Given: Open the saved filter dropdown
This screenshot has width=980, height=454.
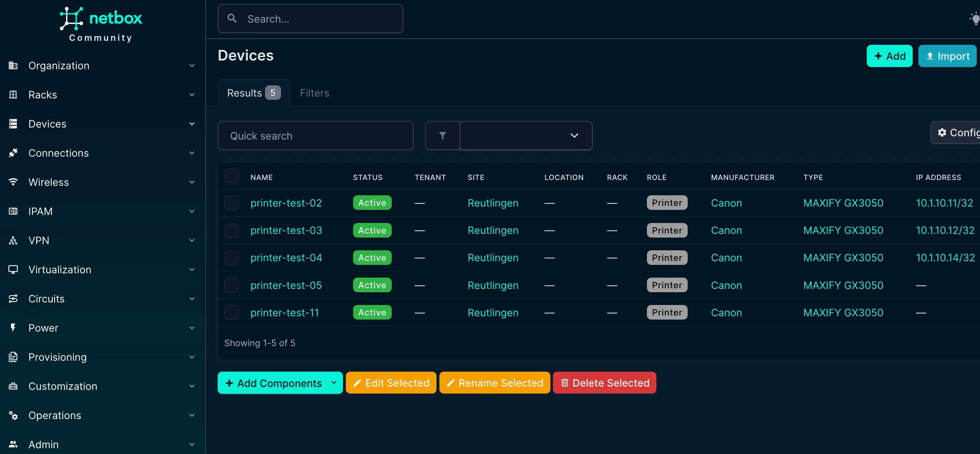Looking at the screenshot, I should point(526,136).
